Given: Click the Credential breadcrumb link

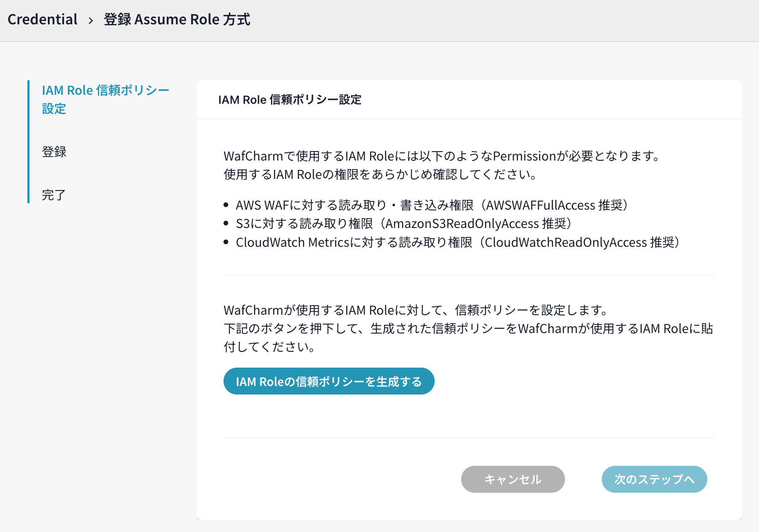Looking at the screenshot, I should [x=42, y=20].
